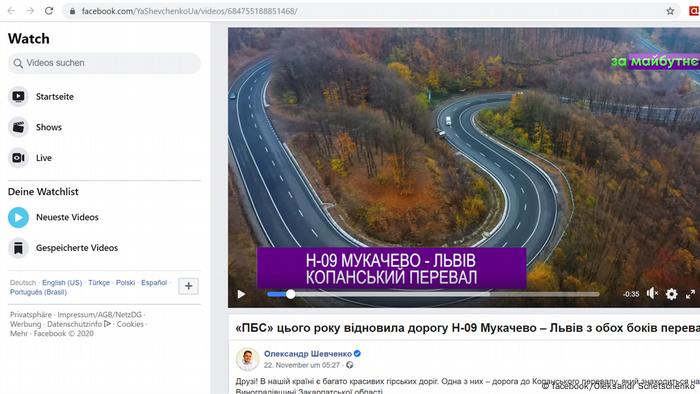Viewport: 700px width, 394px height.
Task: Click the magnifier icon in the search box
Action: click(x=18, y=63)
